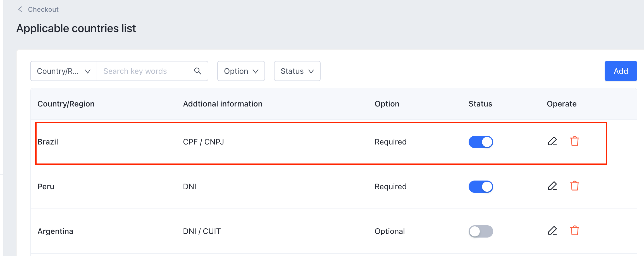
Task: Edit the Argentina row with the pencil
Action: 552,231
